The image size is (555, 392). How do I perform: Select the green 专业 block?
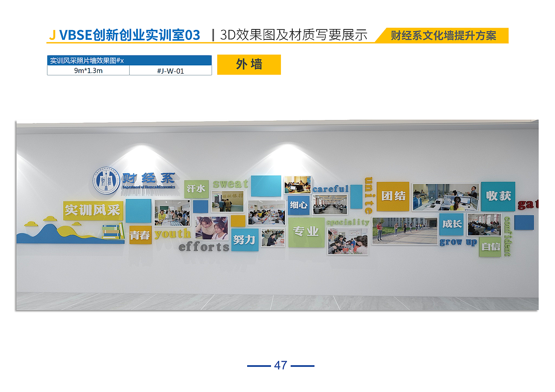306,232
